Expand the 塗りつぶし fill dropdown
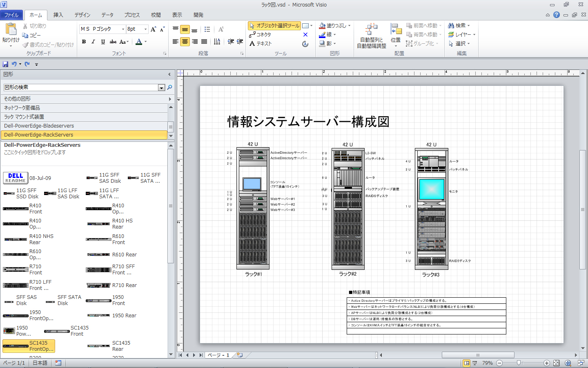This screenshot has height=368, width=588. coord(350,26)
